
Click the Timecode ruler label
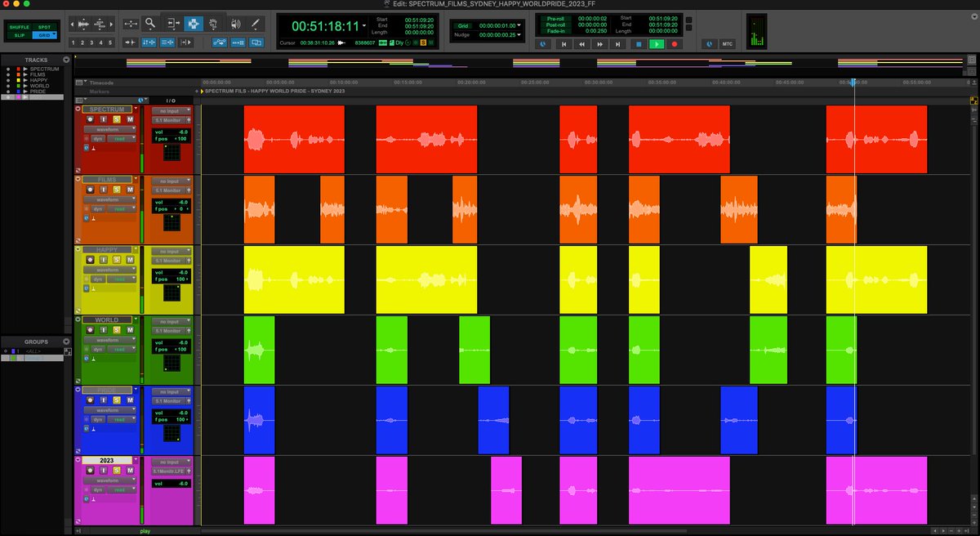pos(101,83)
